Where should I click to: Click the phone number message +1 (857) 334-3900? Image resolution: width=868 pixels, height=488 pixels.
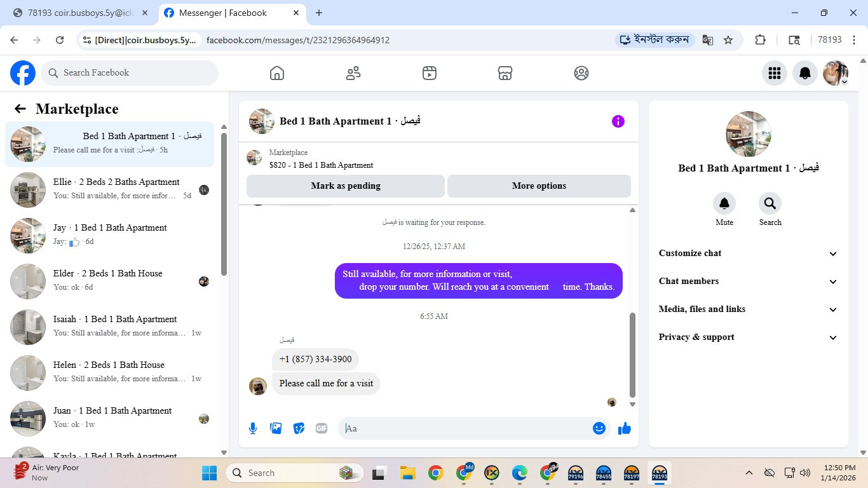pyautogui.click(x=315, y=359)
